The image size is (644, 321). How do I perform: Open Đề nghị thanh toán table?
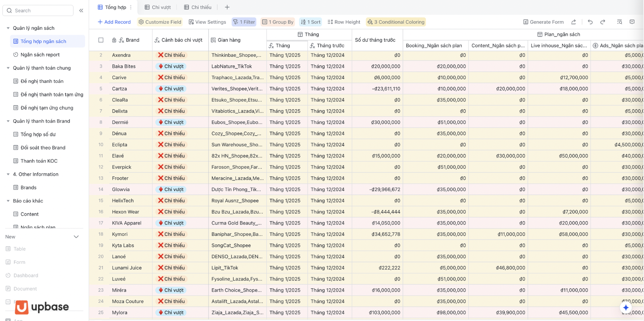coord(42,81)
